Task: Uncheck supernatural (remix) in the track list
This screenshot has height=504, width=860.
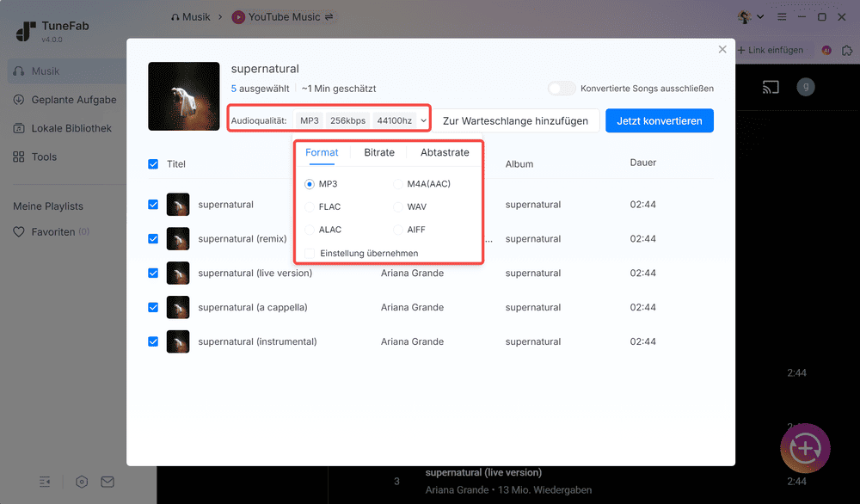Action: [x=153, y=238]
